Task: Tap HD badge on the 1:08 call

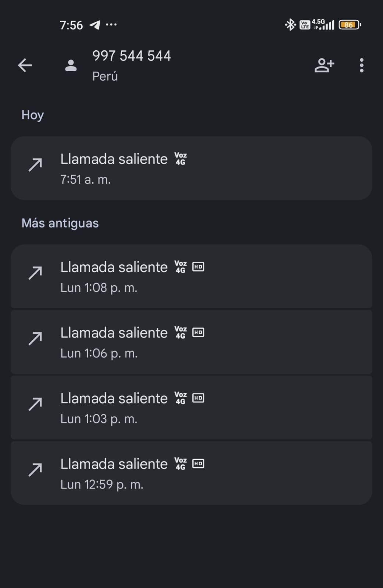Action: click(x=198, y=267)
